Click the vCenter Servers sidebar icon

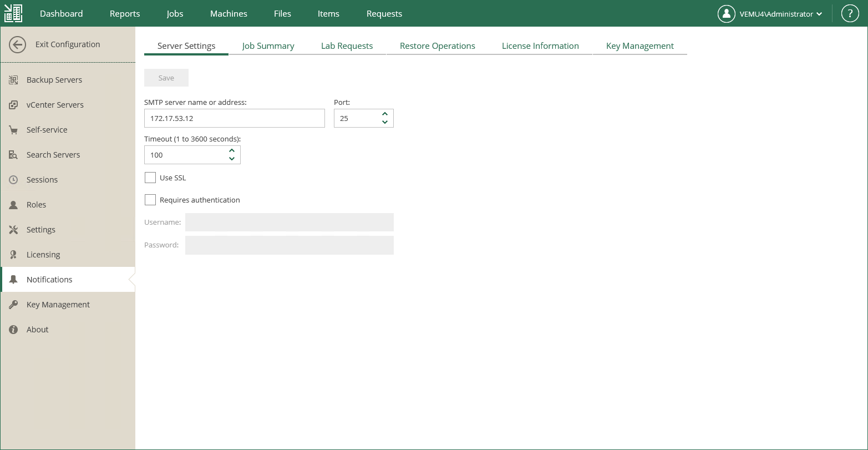pyautogui.click(x=13, y=105)
